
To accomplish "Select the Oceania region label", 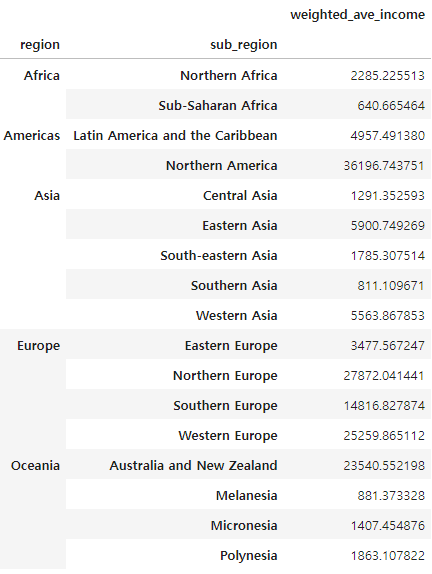I will [35, 466].
